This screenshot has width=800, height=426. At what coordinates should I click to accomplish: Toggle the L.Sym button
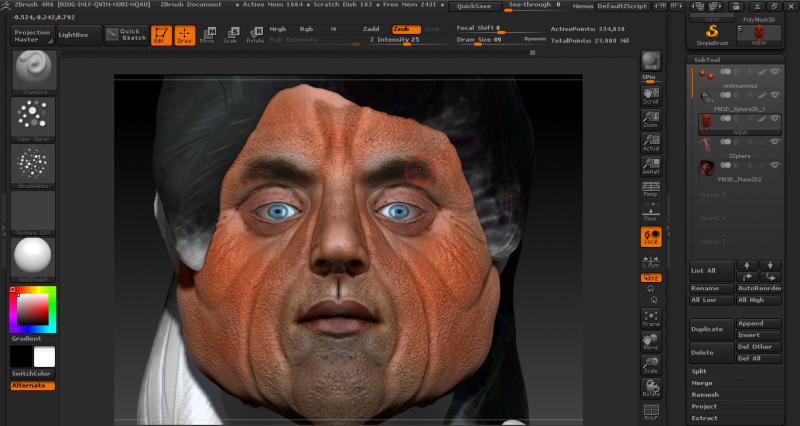(651, 261)
